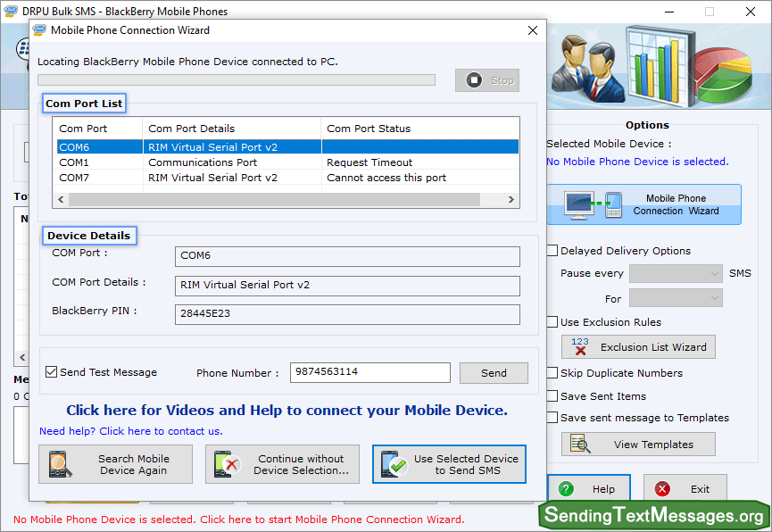Click the magnifier phone icon on Search button
772x532 pixels.
[61, 464]
